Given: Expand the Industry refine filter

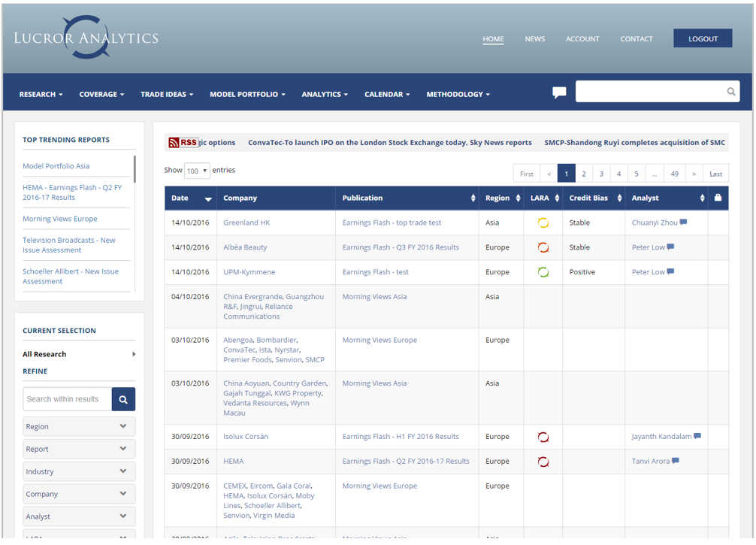Looking at the screenshot, I should [79, 471].
